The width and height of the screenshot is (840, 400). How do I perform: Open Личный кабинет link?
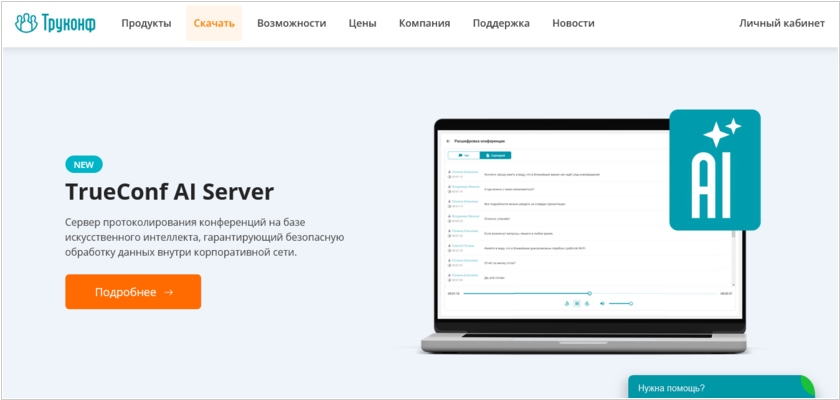782,23
